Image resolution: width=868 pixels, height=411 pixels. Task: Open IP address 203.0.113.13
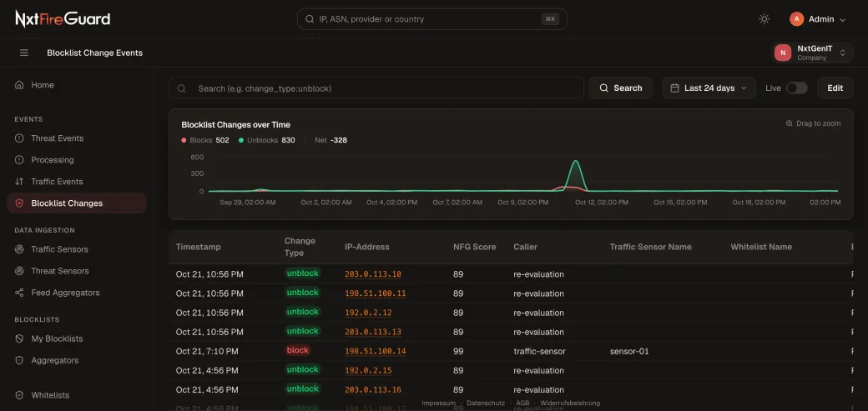coord(373,333)
